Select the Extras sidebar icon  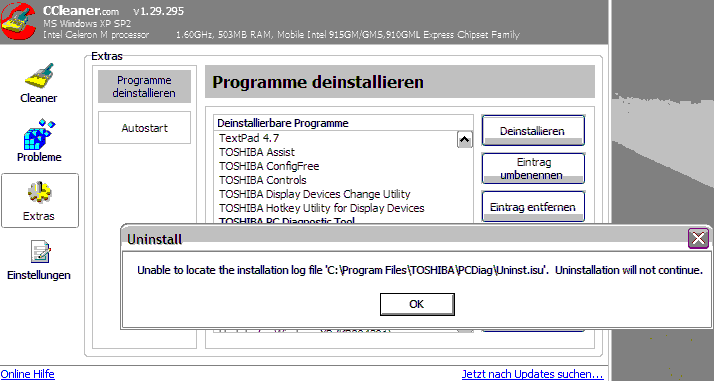[40, 200]
